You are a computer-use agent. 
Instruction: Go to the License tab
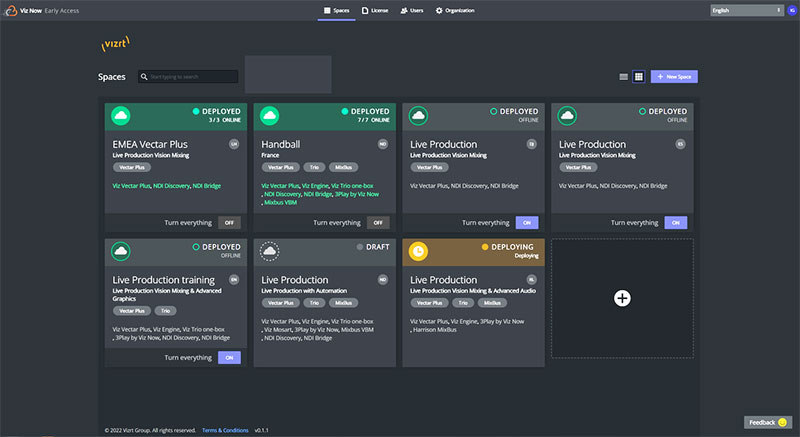pyautogui.click(x=373, y=10)
